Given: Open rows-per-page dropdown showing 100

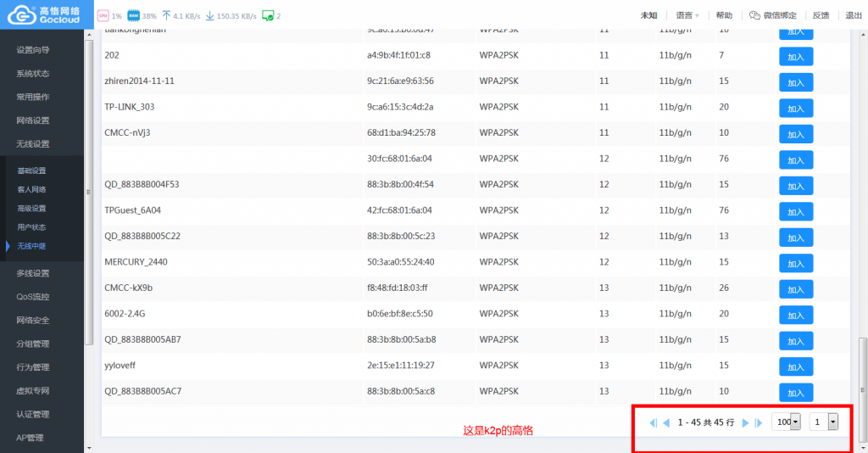Looking at the screenshot, I should tap(795, 422).
